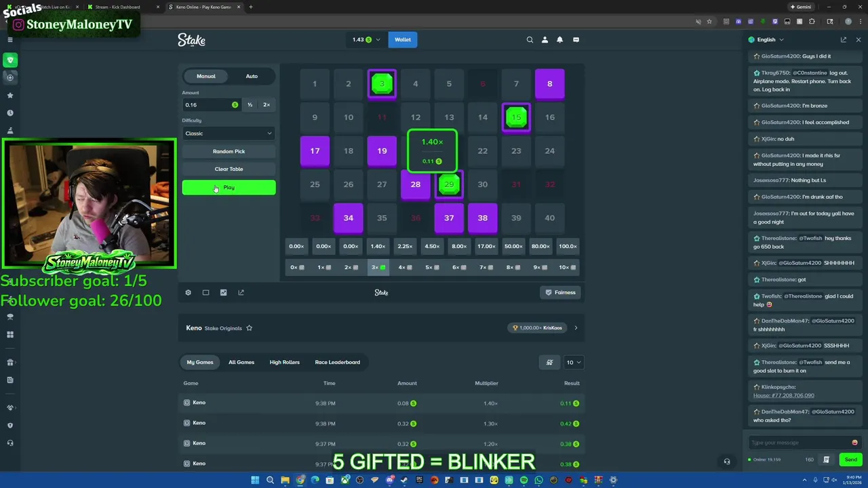The image size is (868, 488).
Task: Open the Race Leaderboard tab
Action: (x=337, y=363)
